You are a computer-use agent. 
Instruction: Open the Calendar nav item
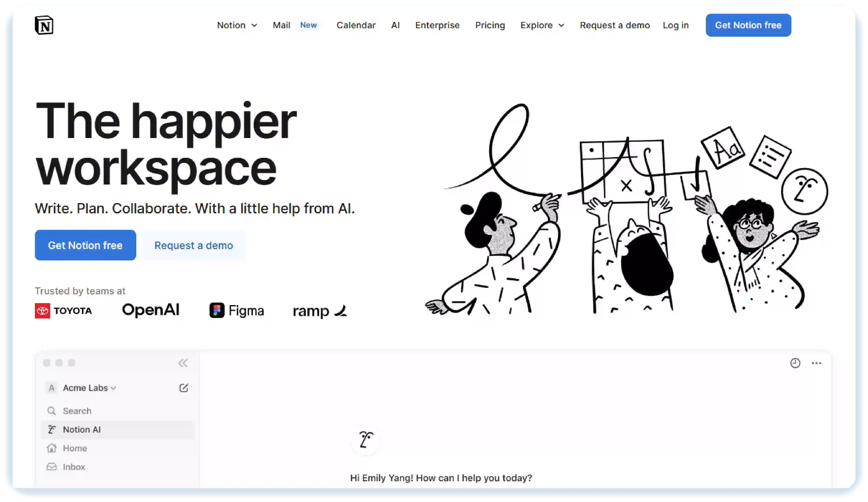click(x=356, y=25)
